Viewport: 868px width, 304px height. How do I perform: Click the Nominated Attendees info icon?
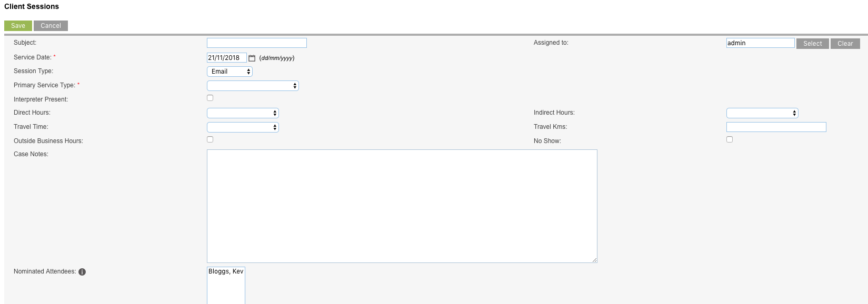(82, 272)
